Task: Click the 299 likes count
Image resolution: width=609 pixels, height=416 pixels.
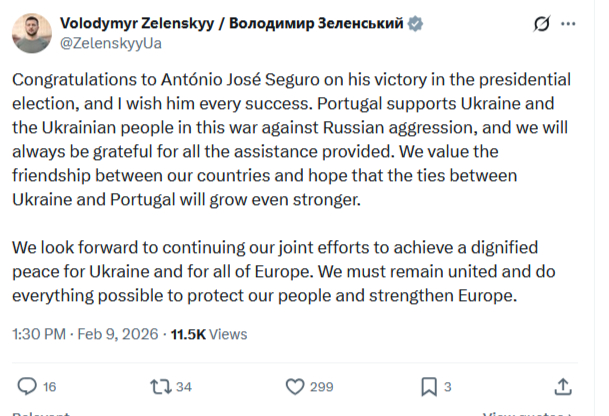Action: tap(322, 386)
